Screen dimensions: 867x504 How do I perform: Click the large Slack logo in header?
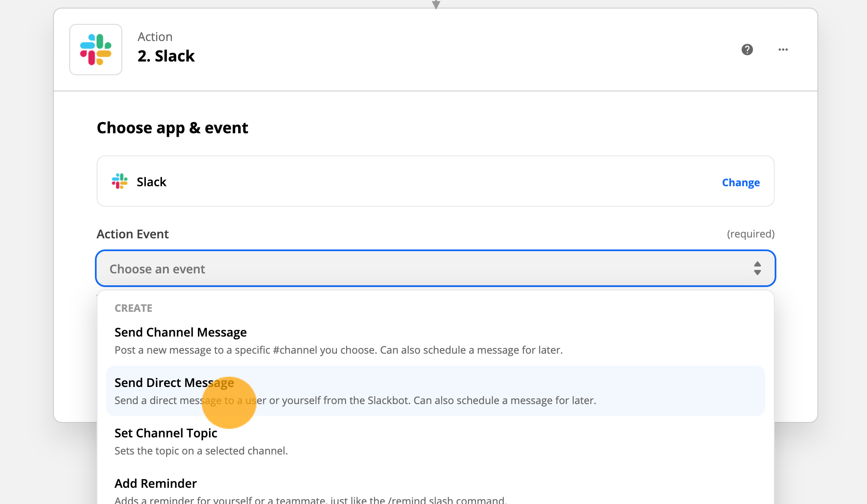[96, 50]
